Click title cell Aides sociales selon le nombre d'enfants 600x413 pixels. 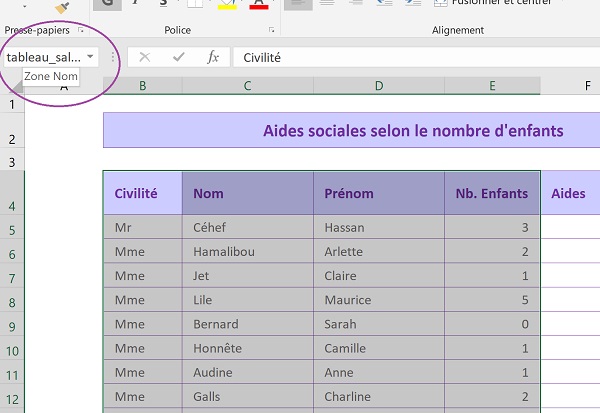352,130
